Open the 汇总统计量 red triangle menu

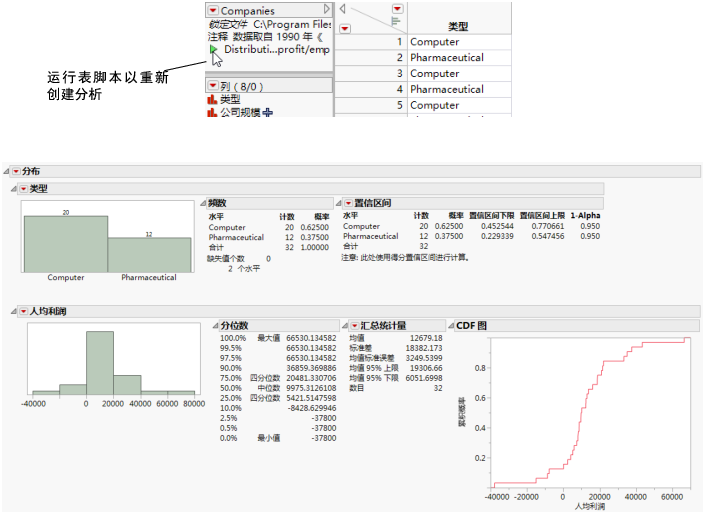click(355, 326)
